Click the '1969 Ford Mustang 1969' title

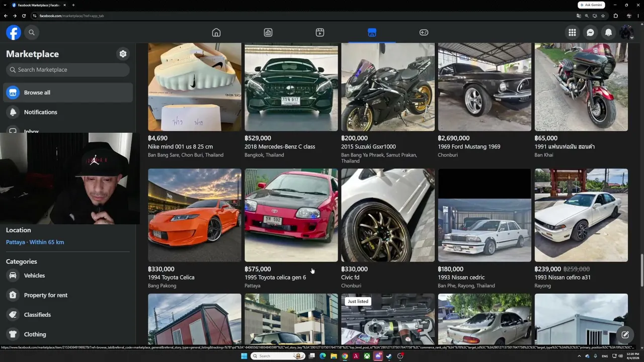point(469,147)
